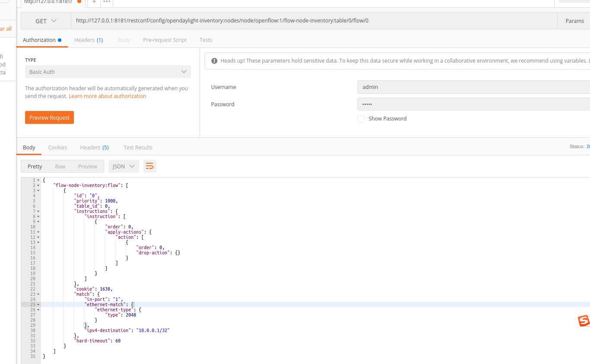Viewport: 590px width, 364px height.
Task: Open the Basic Auth type dropdown
Action: pos(108,72)
